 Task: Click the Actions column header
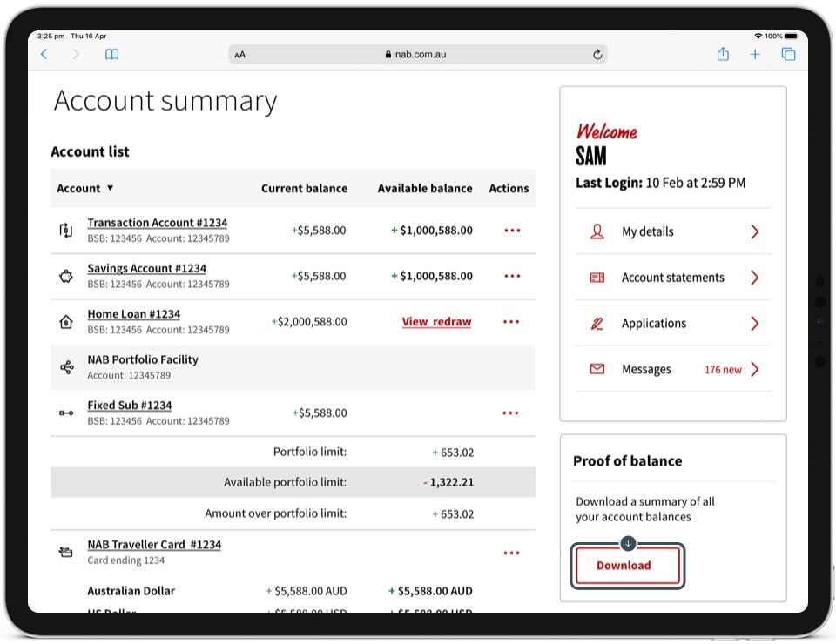pyautogui.click(x=509, y=189)
